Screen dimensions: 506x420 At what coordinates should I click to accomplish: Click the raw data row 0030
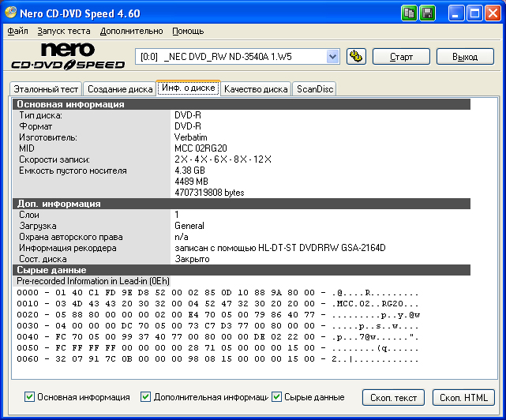[218, 326]
